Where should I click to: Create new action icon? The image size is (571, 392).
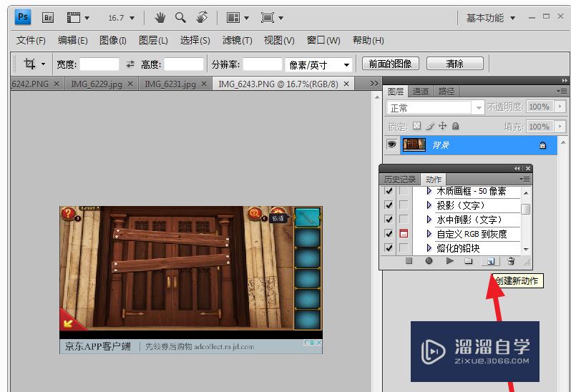(x=491, y=261)
